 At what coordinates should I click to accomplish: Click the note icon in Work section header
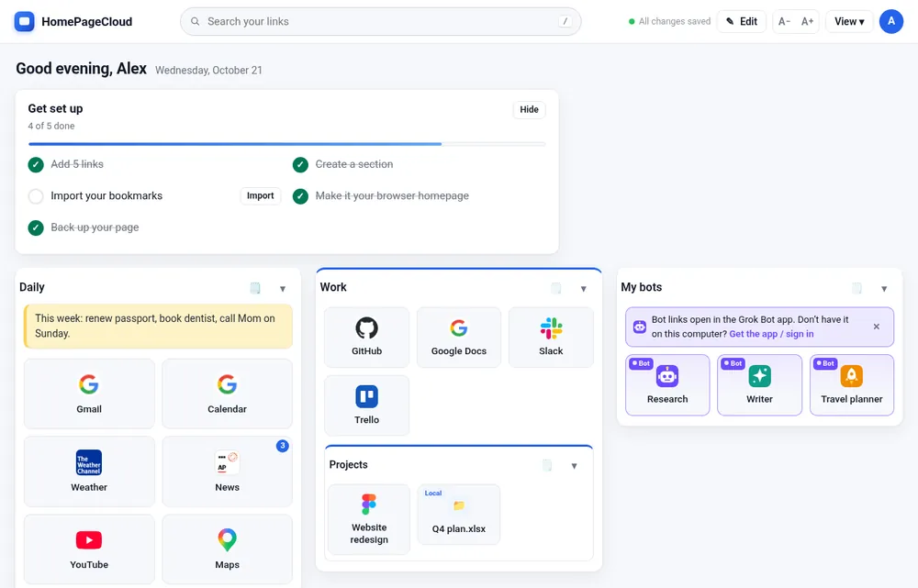[556, 288]
